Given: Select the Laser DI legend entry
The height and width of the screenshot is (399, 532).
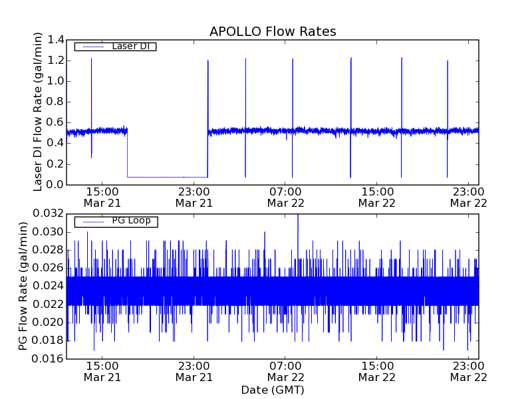Looking at the screenshot, I should point(115,46).
